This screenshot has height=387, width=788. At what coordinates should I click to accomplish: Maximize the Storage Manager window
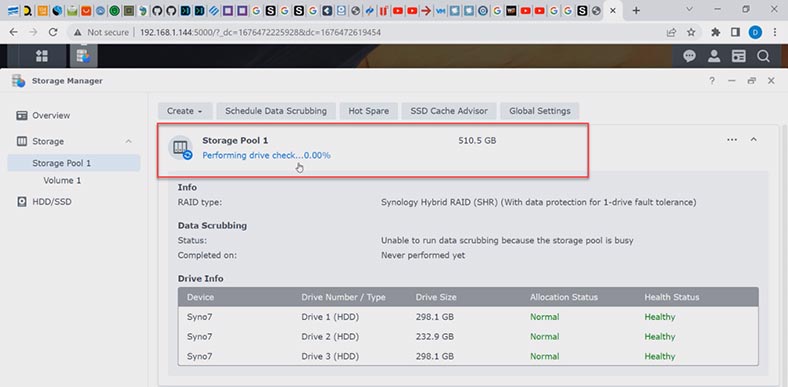click(752, 81)
